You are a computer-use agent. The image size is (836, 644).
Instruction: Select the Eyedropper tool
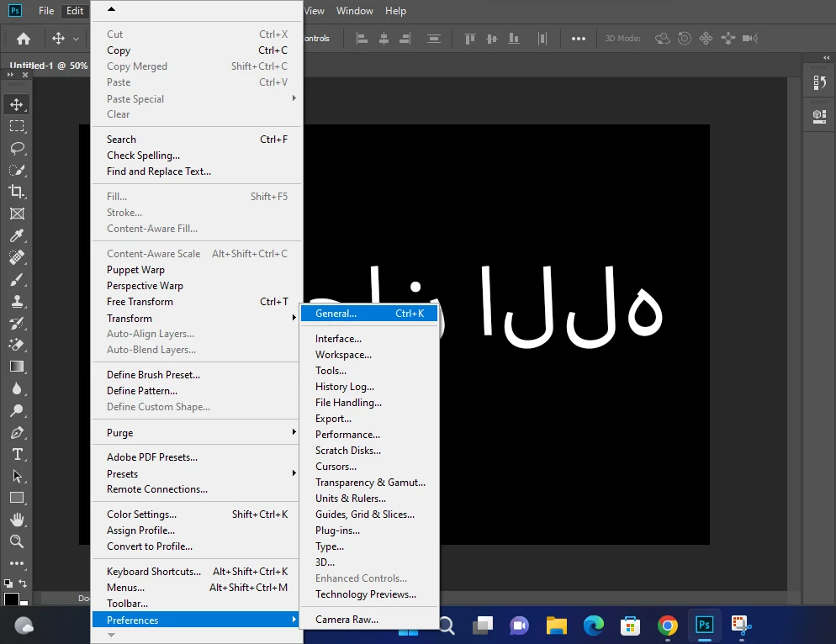pyautogui.click(x=17, y=235)
